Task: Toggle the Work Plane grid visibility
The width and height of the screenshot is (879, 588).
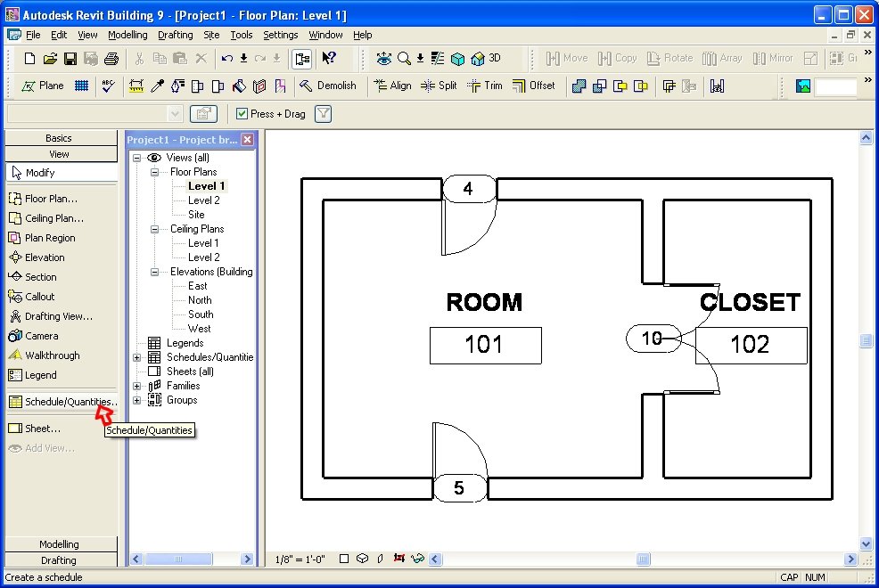Action: pos(81,86)
